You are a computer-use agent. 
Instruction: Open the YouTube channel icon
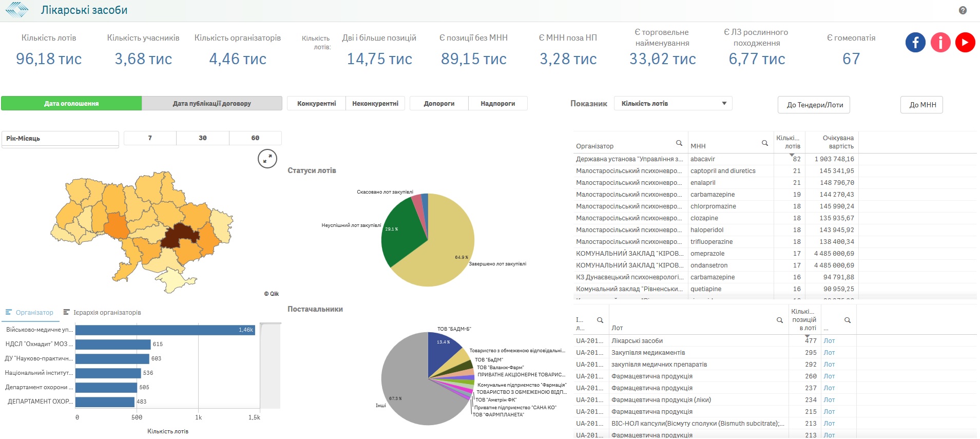(965, 42)
